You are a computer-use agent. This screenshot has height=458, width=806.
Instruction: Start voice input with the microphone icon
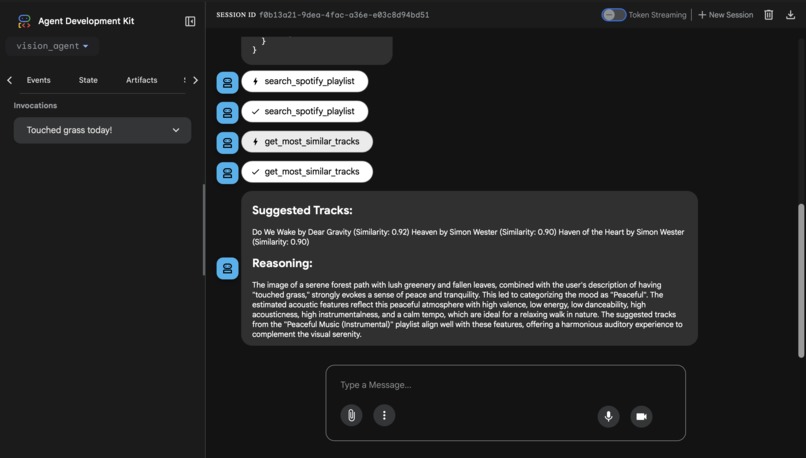tap(608, 416)
